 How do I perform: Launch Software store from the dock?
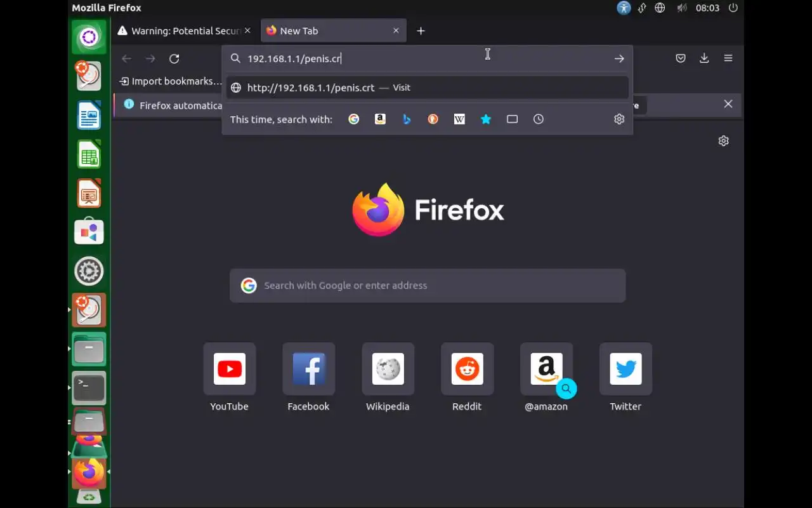(x=89, y=232)
